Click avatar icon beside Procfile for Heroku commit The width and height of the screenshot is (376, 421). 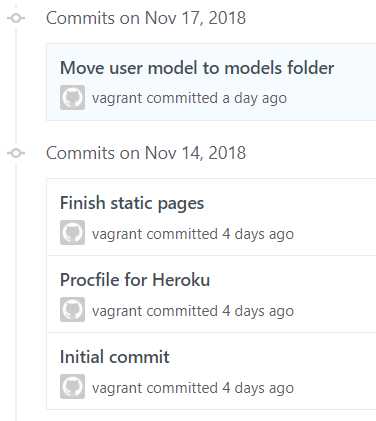72,310
